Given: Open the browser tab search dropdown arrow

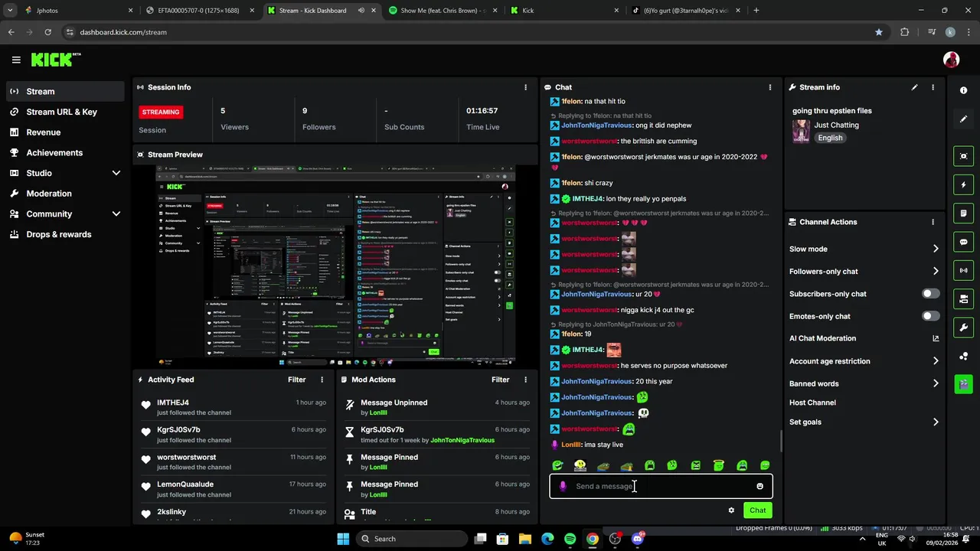Looking at the screenshot, I should (x=10, y=11).
